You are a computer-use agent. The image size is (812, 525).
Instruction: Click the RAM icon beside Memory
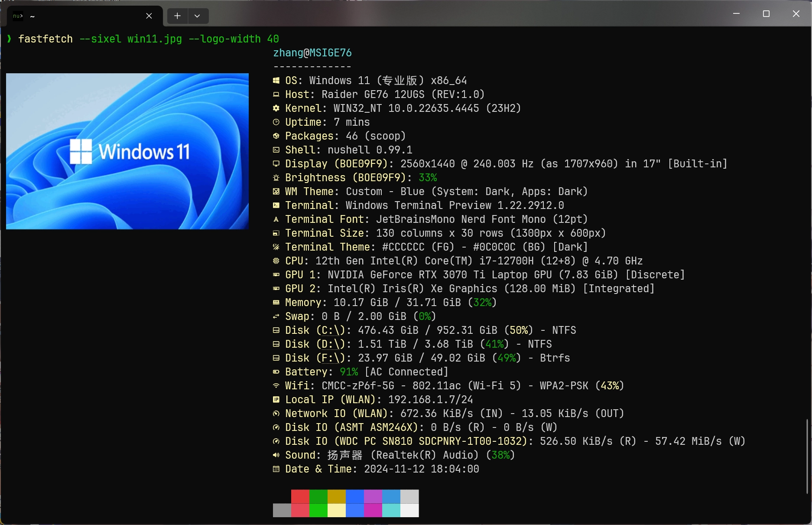point(276,303)
